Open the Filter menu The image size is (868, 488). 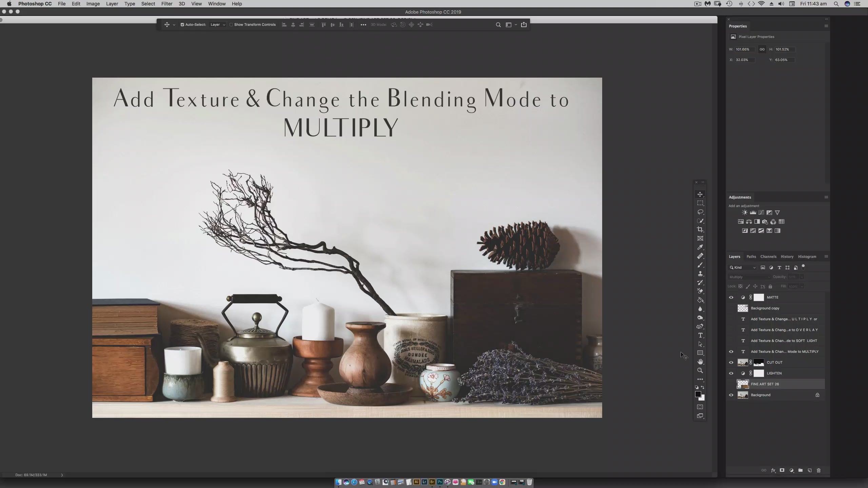(x=166, y=4)
